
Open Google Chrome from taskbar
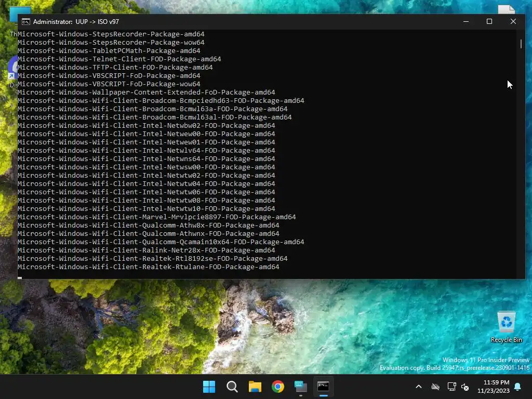coord(278,387)
